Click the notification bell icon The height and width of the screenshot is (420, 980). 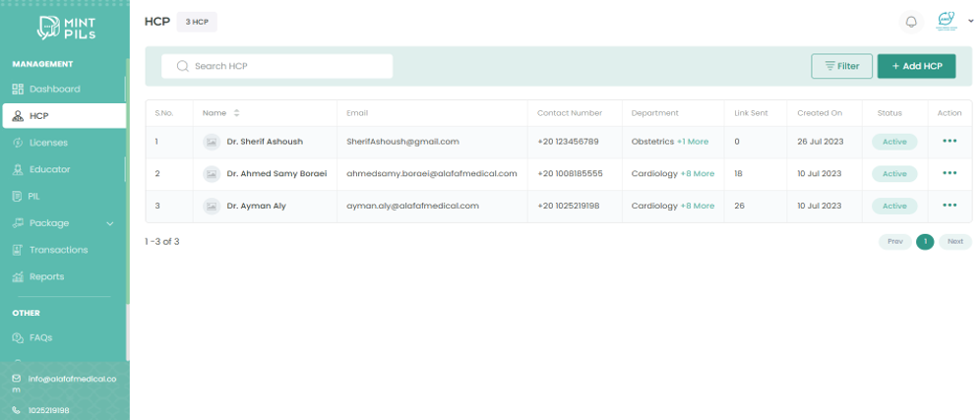tap(911, 22)
